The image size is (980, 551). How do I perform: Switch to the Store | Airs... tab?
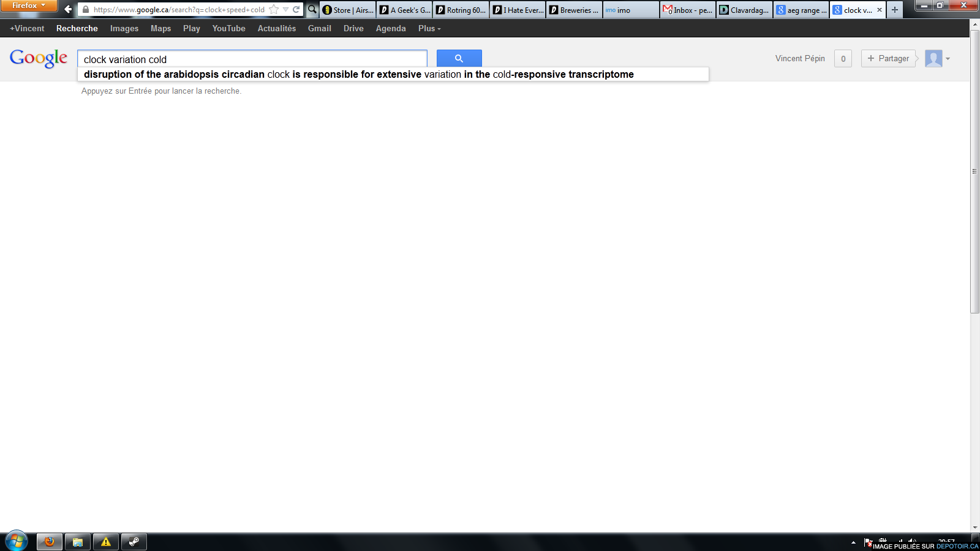(x=348, y=10)
